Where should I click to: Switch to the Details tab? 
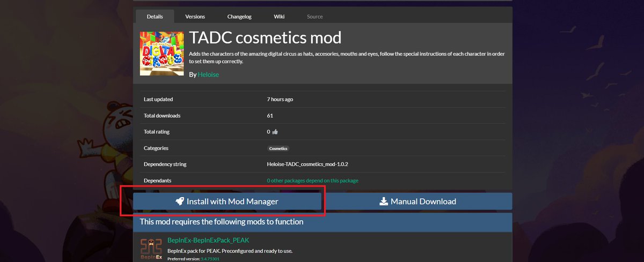tap(155, 17)
